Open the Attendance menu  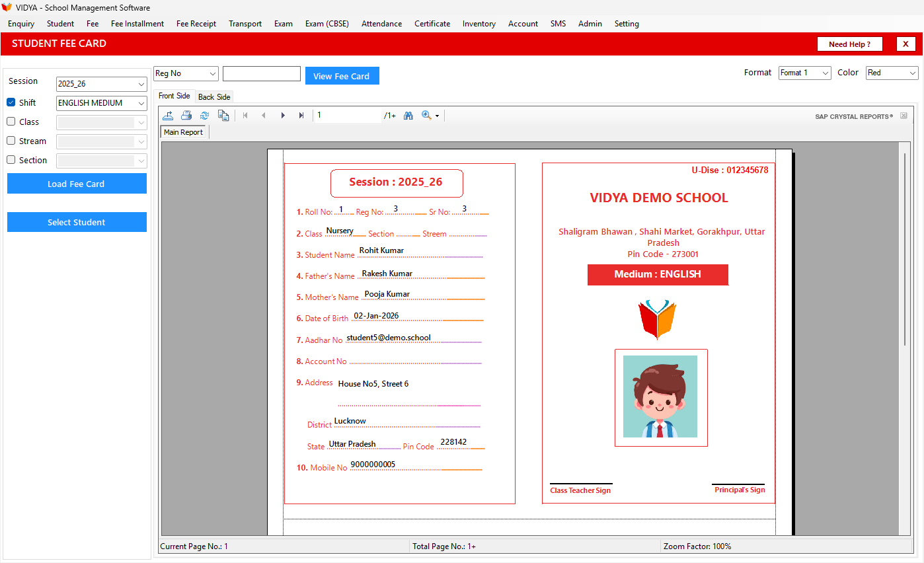[x=381, y=24]
